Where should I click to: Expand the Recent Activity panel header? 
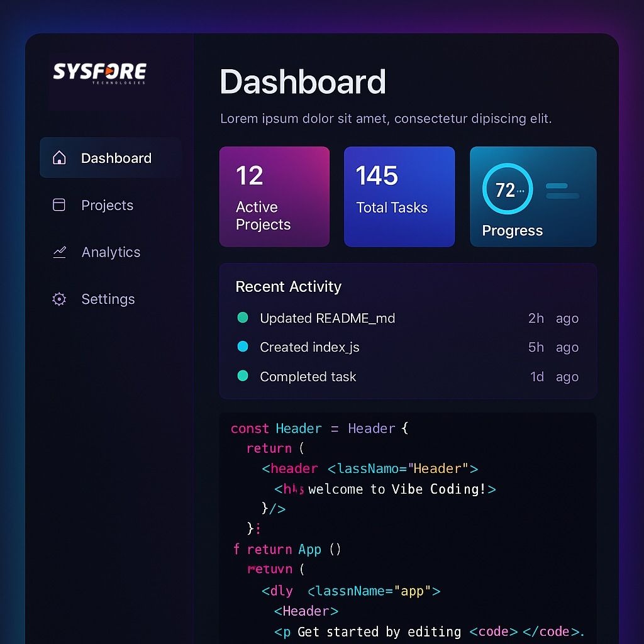(288, 287)
